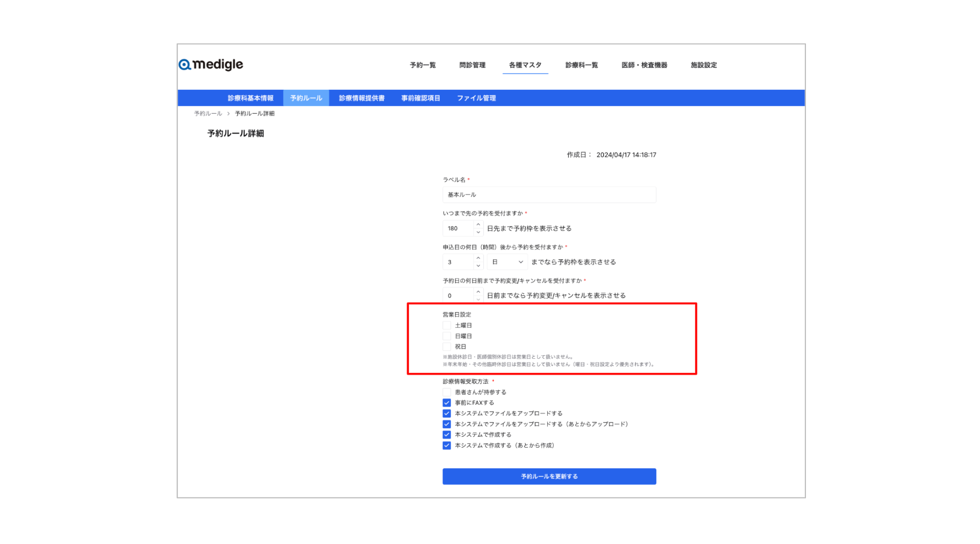Click the 営業日設定 section label
Image resolution: width=980 pixels, height=544 pixels.
tap(457, 314)
